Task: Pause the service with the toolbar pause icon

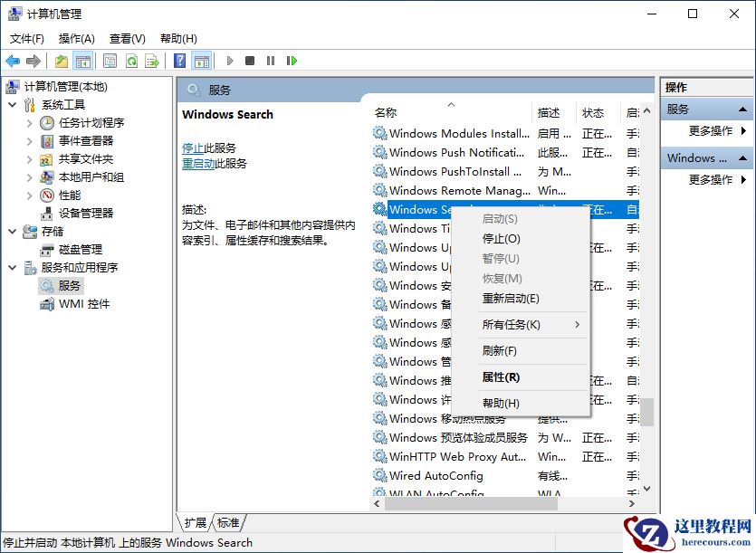Action: click(269, 61)
